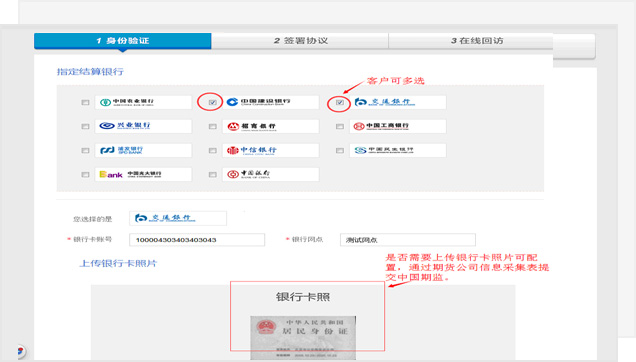Click the 上传银行卡照片 heading
Image resolution: width=636 pixels, height=362 pixels.
click(118, 263)
